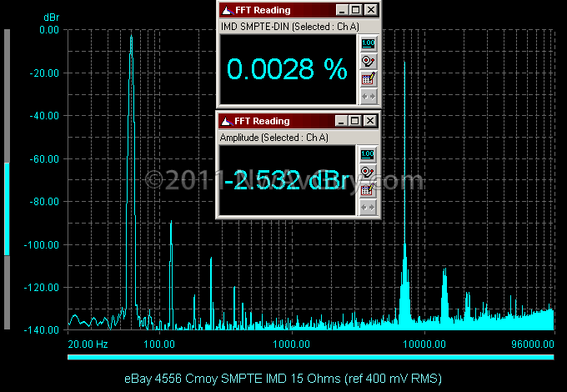The image size is (567, 392).
Task: Click the app logo in Amplitude FFT Reading title bar
Action: (227, 121)
